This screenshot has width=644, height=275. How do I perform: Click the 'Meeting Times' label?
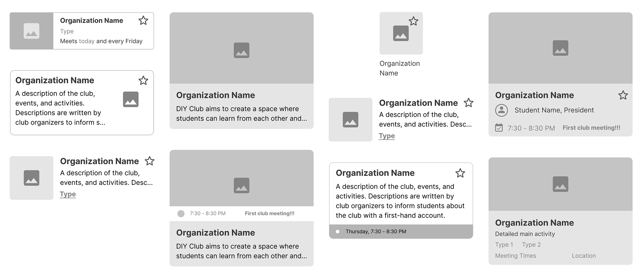point(516,256)
